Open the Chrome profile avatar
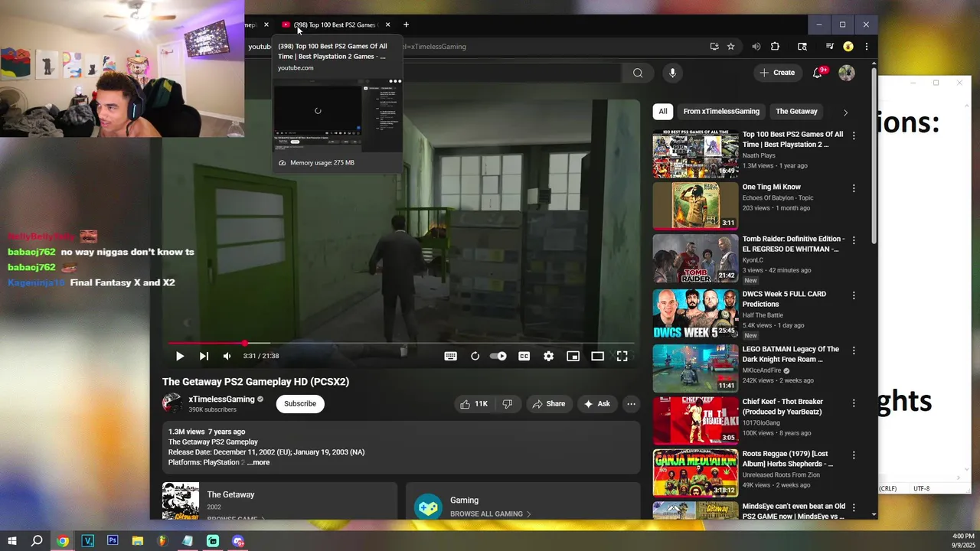980x551 pixels. pyautogui.click(x=848, y=47)
